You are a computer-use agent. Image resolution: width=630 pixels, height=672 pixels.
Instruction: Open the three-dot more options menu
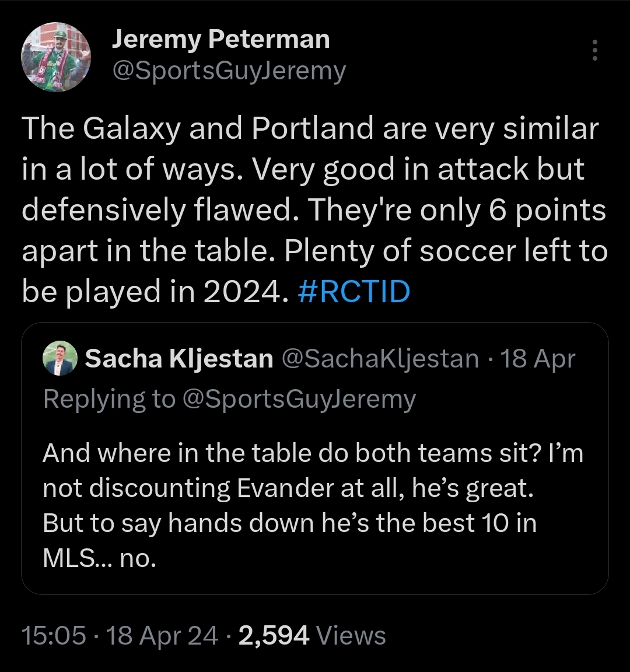point(594,51)
